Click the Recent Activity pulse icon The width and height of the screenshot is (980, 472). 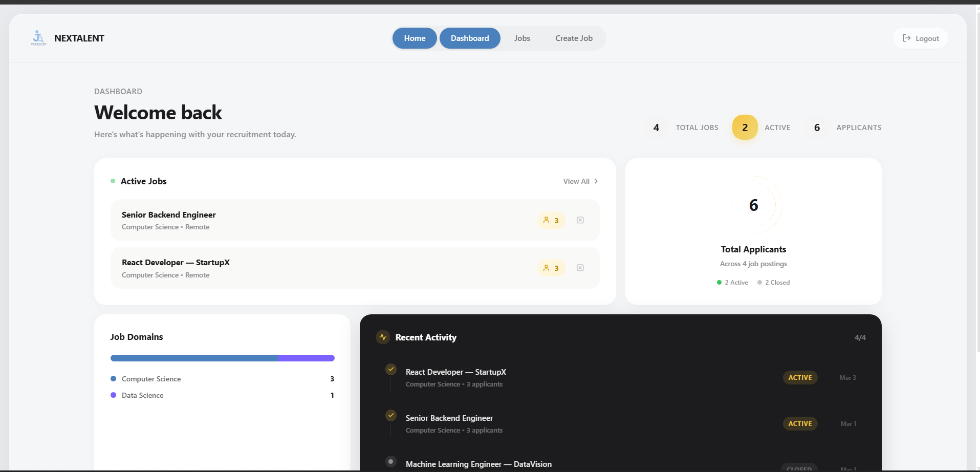[383, 337]
